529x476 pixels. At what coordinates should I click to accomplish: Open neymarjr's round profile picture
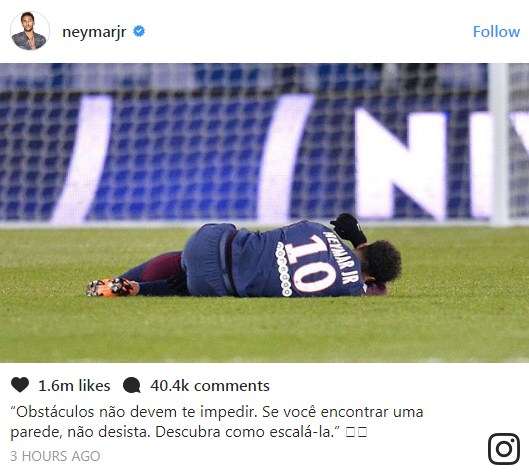point(30,31)
